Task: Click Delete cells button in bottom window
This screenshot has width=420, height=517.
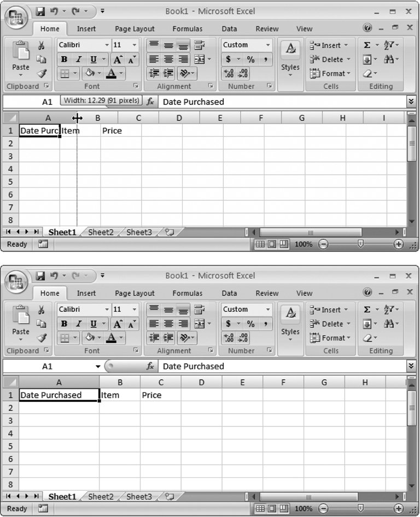Action: pos(330,324)
